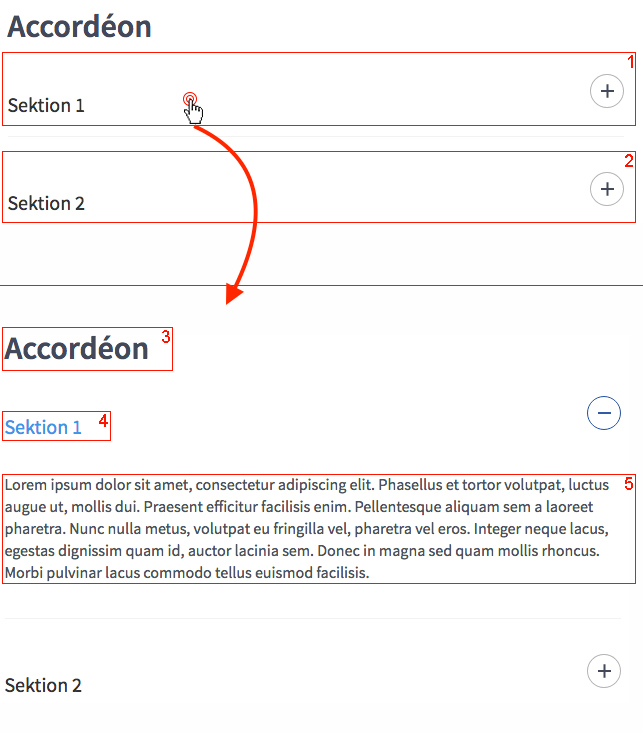This screenshot has height=733, width=643.
Task: Open Sektion 2 label in lower accordion
Action: 43,685
